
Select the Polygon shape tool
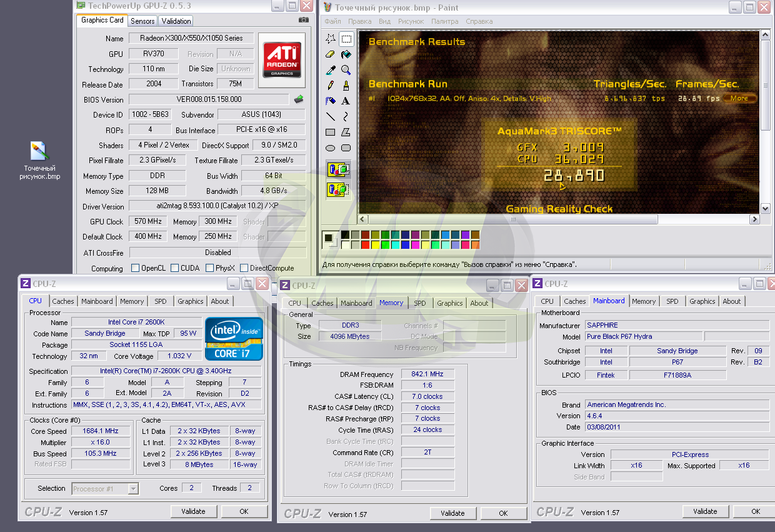point(346,132)
